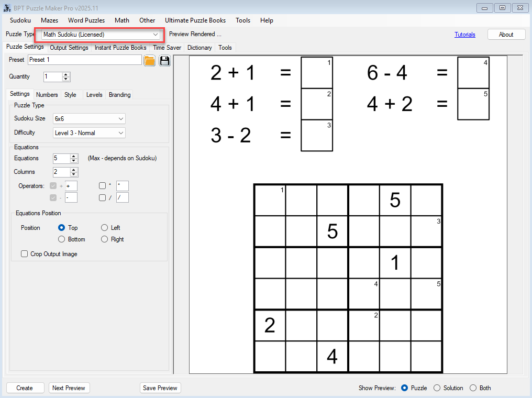Increase the Quantity value
Screen dimensions: 532x398
click(65, 73)
